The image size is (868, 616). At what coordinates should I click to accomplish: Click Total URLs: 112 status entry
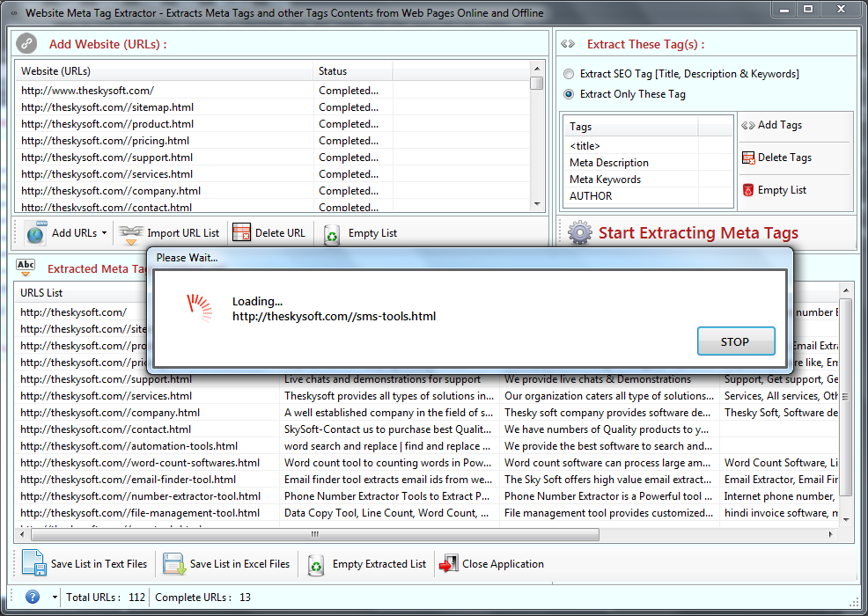click(105, 598)
